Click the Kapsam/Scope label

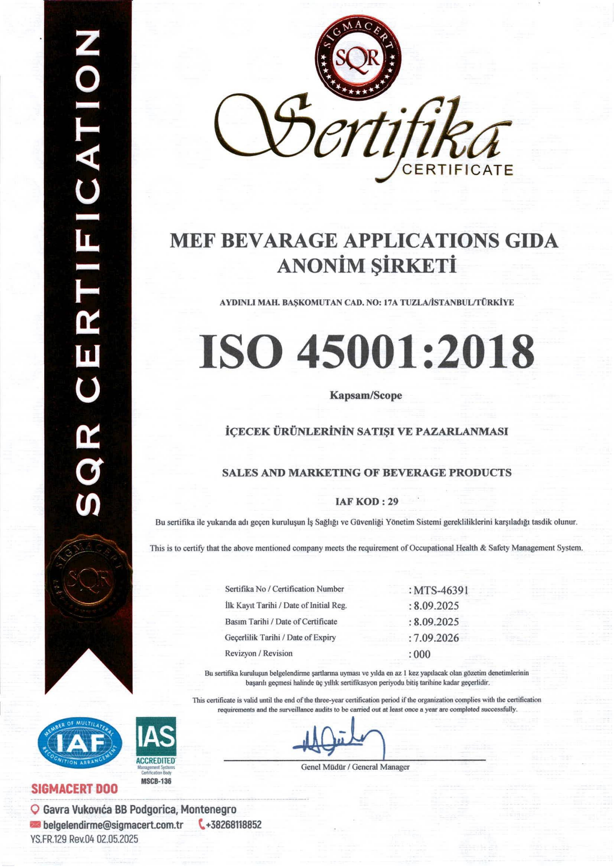pyautogui.click(x=366, y=396)
